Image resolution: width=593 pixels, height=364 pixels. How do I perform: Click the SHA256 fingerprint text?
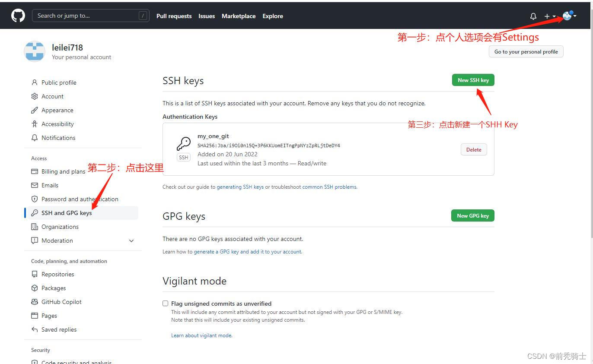point(269,146)
